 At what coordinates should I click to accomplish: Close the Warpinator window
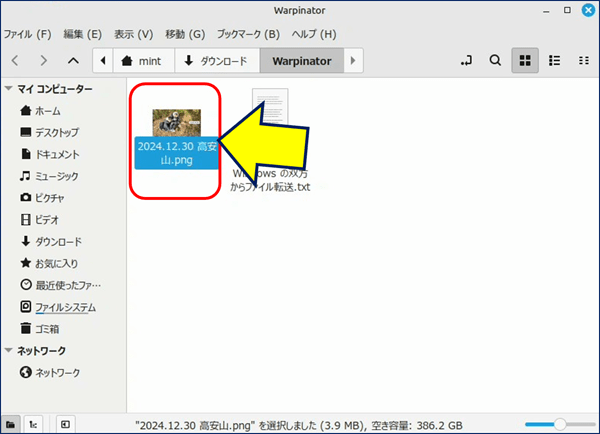pos(588,10)
